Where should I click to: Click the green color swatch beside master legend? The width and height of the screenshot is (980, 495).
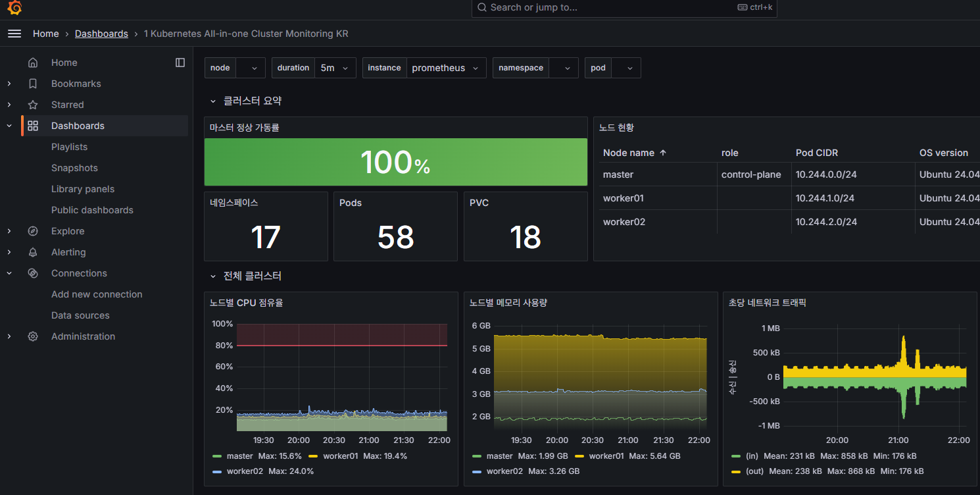pyautogui.click(x=218, y=456)
